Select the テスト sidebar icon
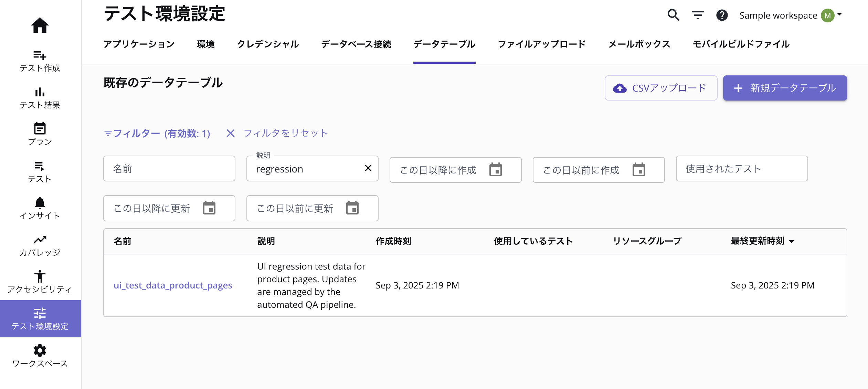This screenshot has height=389, width=868. (40, 167)
